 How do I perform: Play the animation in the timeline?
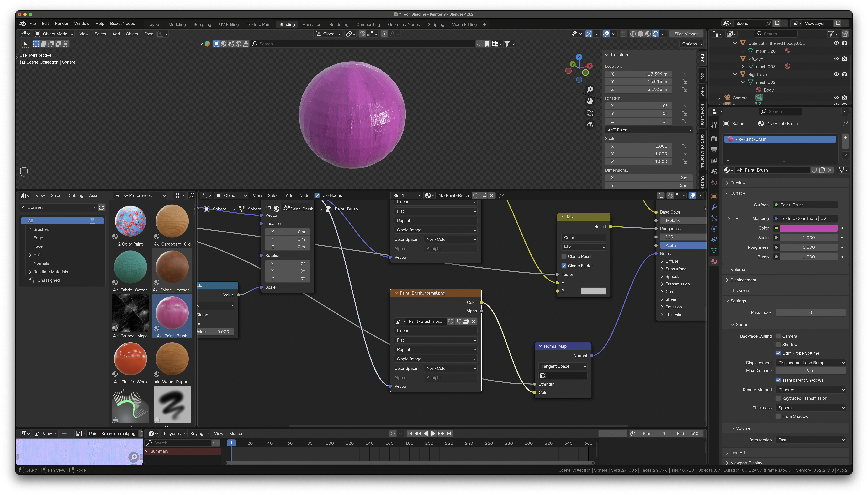click(433, 434)
